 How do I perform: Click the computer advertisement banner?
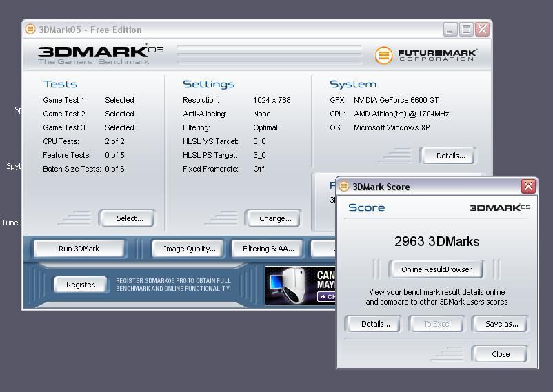(x=301, y=285)
